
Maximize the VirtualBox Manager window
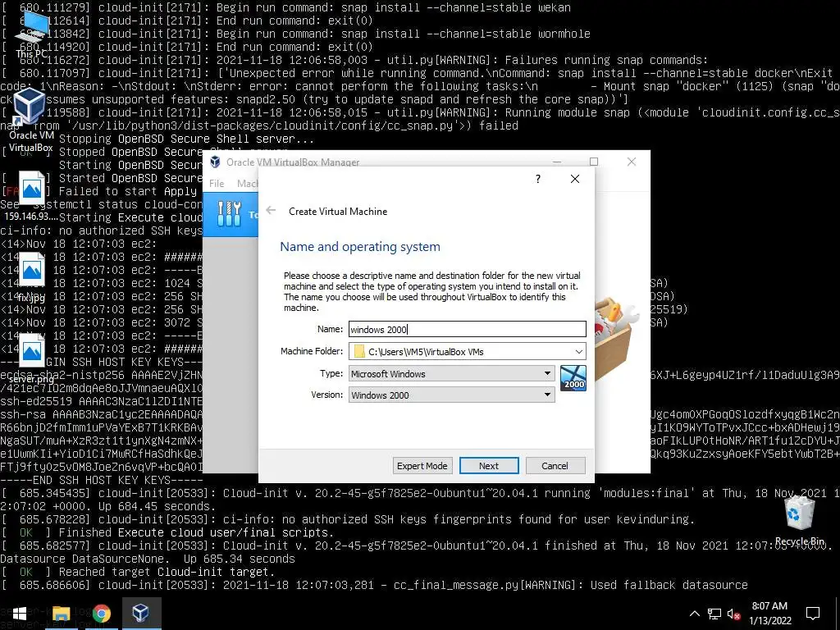click(594, 162)
